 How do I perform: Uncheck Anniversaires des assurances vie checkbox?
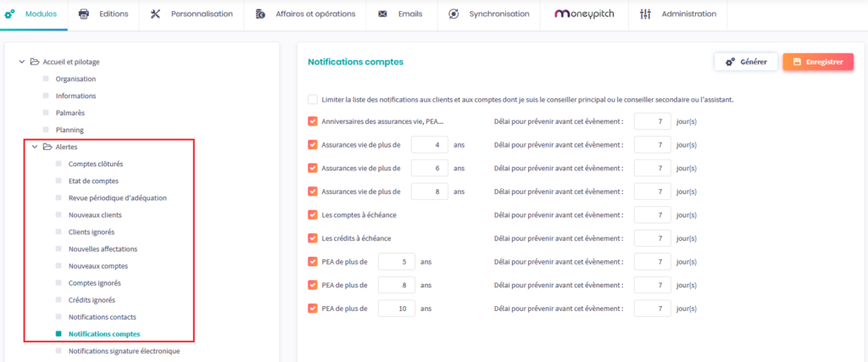tap(314, 121)
